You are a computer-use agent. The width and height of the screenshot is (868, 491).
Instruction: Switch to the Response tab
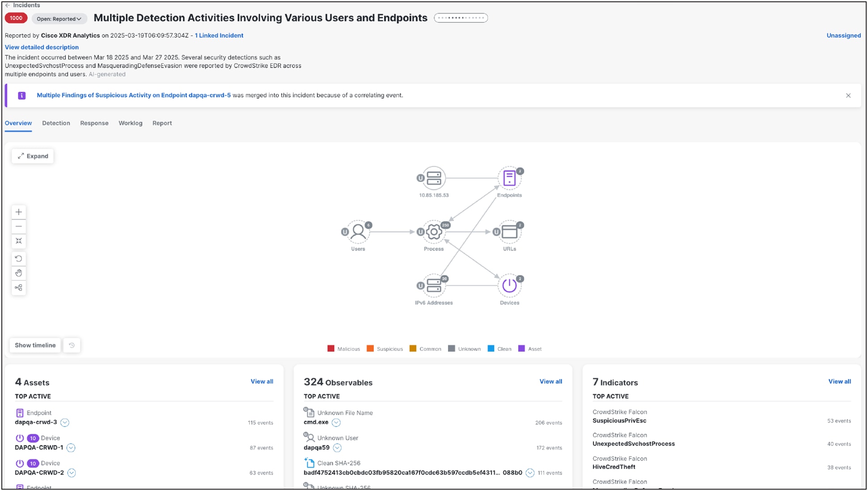coord(94,123)
